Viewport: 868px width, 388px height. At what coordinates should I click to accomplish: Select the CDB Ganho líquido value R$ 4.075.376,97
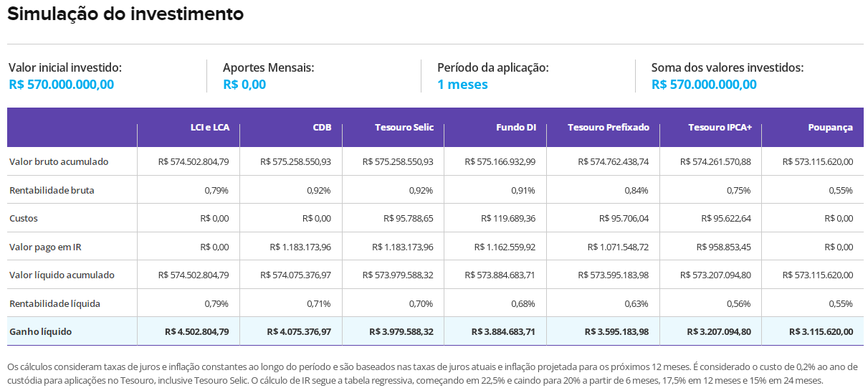coord(299,332)
